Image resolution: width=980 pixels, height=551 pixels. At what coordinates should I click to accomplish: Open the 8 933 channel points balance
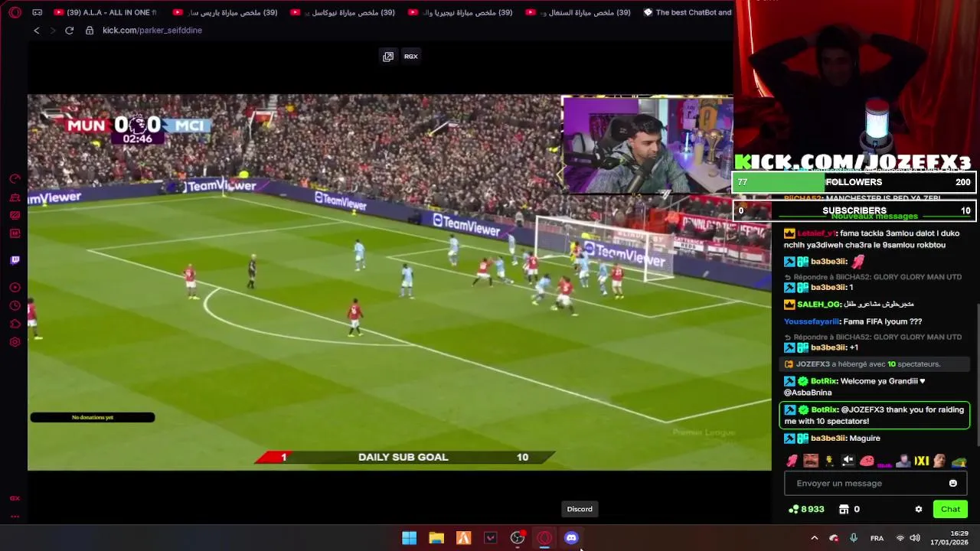tap(807, 510)
